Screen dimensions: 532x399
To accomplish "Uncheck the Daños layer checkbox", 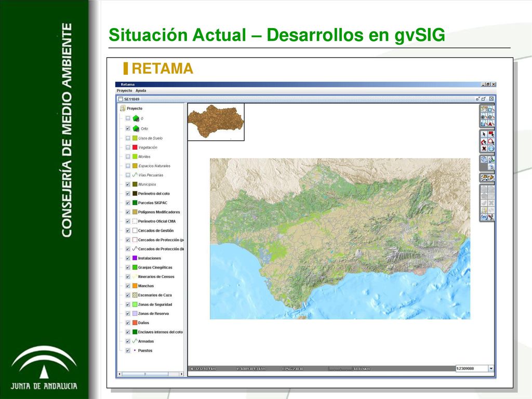I will (x=128, y=323).
